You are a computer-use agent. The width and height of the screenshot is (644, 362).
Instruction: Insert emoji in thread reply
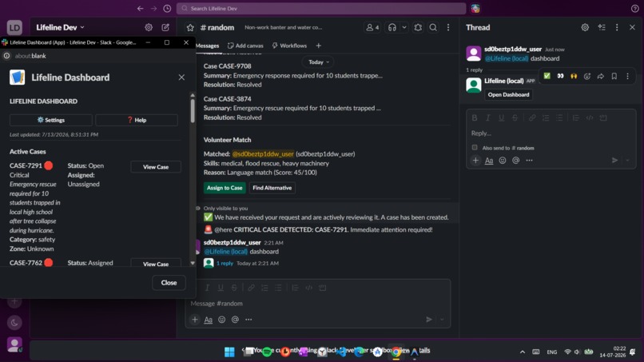503,161
